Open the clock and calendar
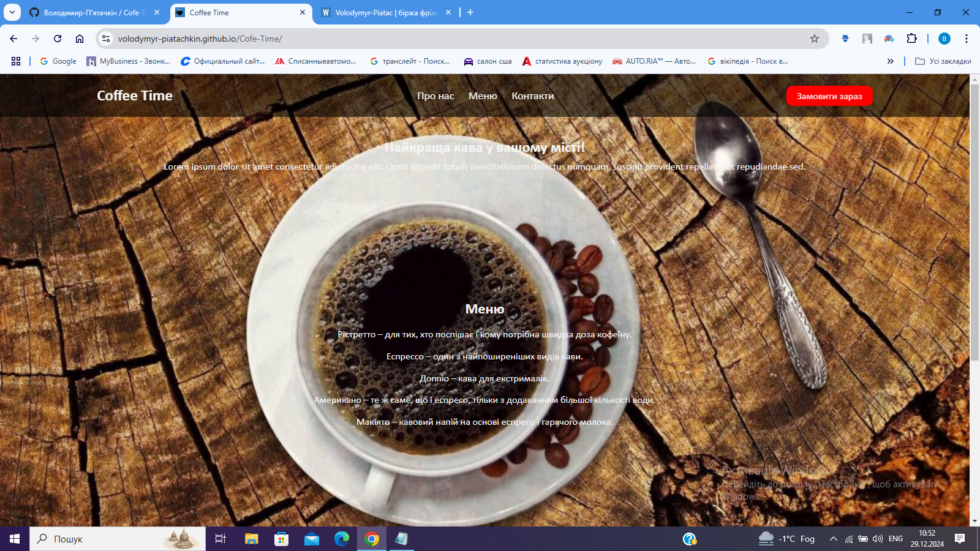The image size is (980, 551). coord(927,539)
